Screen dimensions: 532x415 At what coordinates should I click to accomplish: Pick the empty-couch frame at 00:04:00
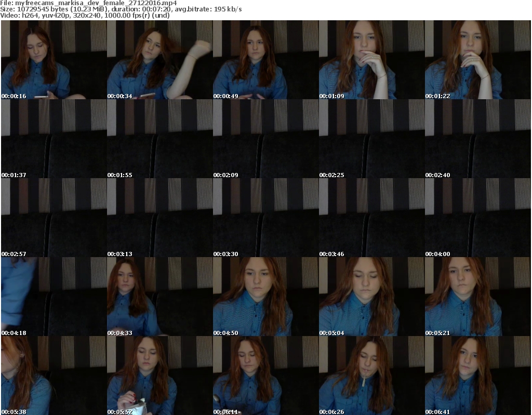[x=478, y=218]
